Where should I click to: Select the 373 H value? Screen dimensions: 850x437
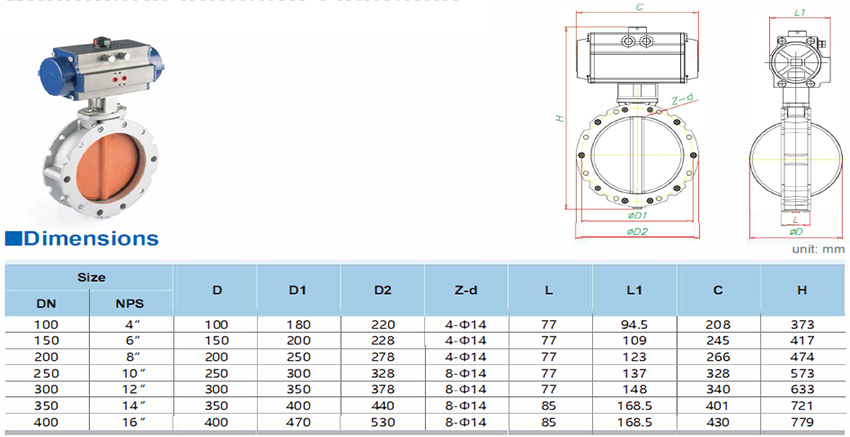tap(802, 325)
